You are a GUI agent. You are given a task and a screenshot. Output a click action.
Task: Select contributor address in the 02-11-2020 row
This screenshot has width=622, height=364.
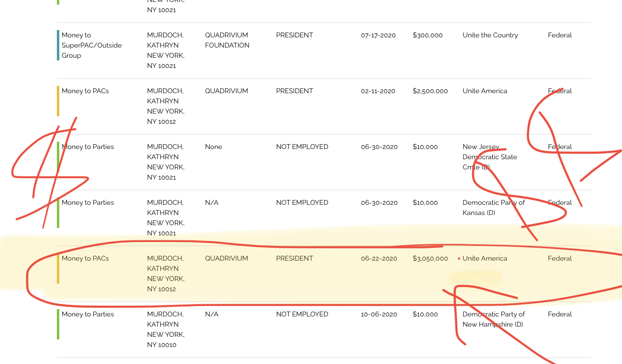166,116
